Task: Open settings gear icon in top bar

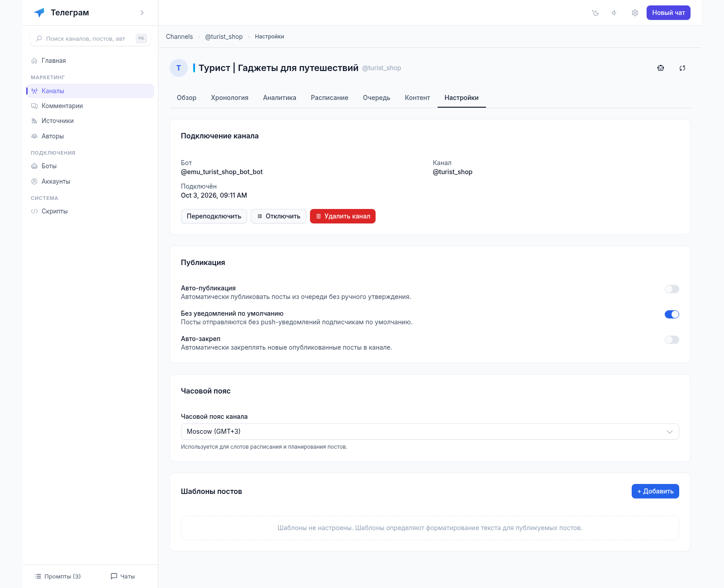Action: click(635, 13)
